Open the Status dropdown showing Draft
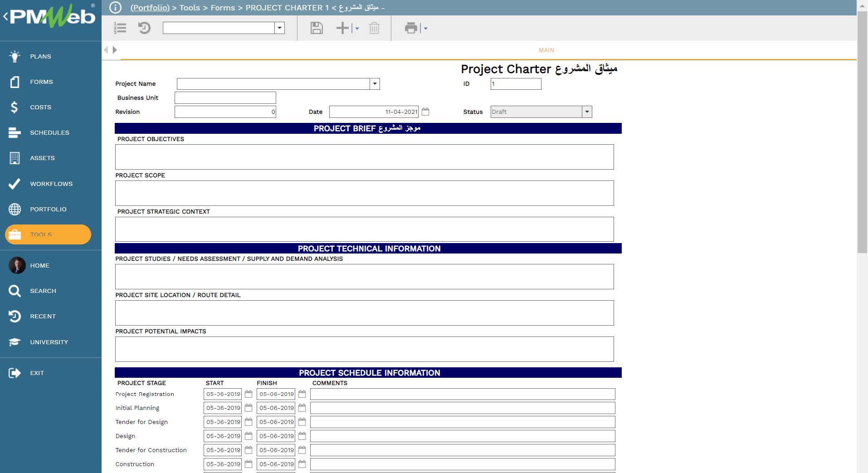The width and height of the screenshot is (868, 473). click(587, 112)
